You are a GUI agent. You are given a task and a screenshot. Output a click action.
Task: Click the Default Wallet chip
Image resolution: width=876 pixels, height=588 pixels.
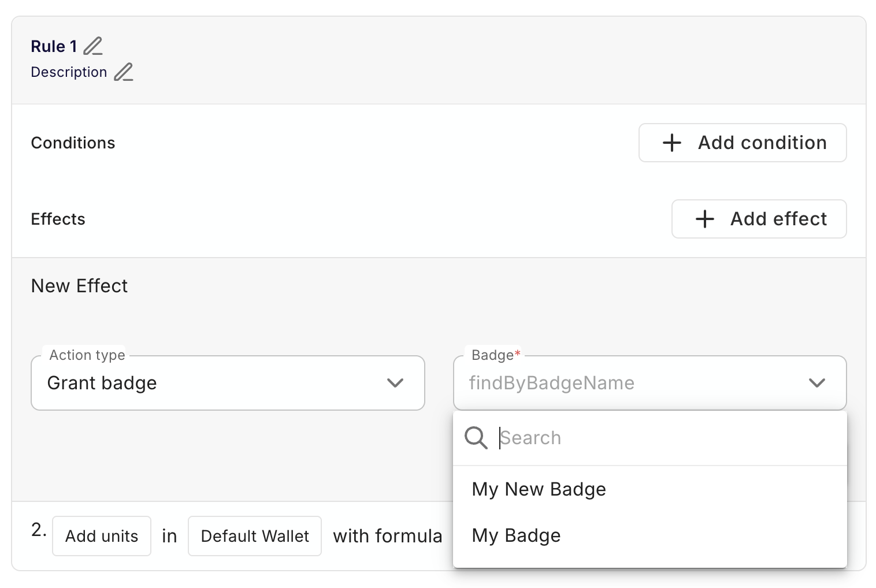255,536
